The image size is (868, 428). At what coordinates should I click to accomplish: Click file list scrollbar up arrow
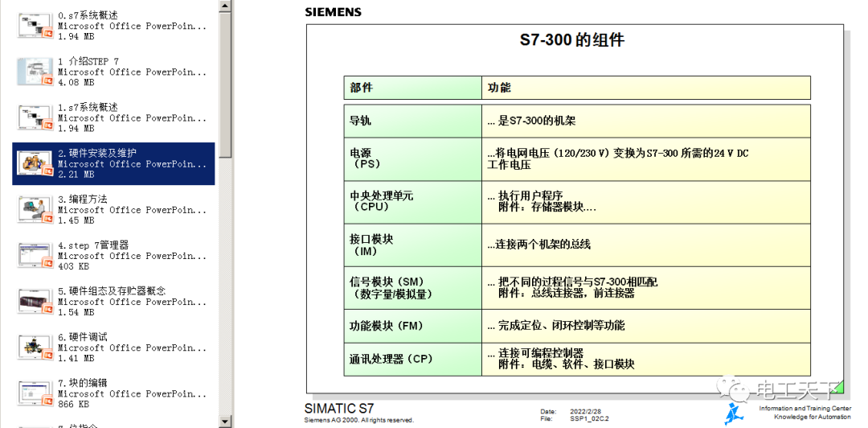(224, 5)
